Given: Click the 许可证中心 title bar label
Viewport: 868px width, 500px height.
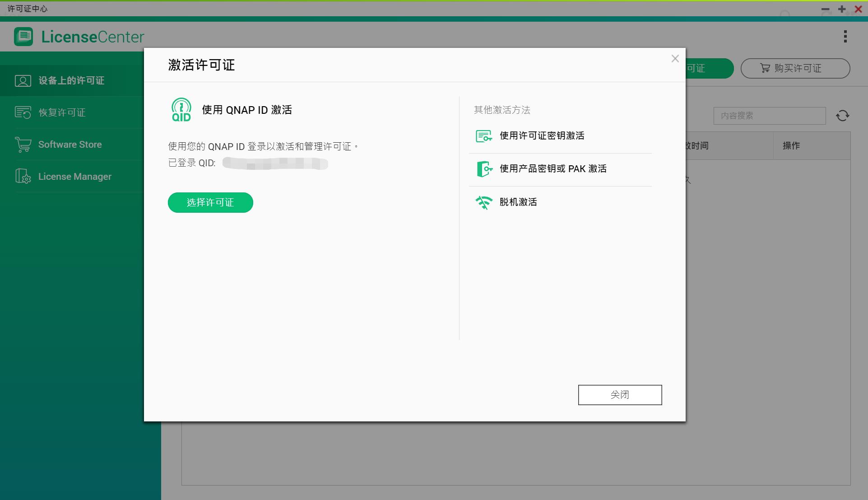Looking at the screenshot, I should [28, 8].
